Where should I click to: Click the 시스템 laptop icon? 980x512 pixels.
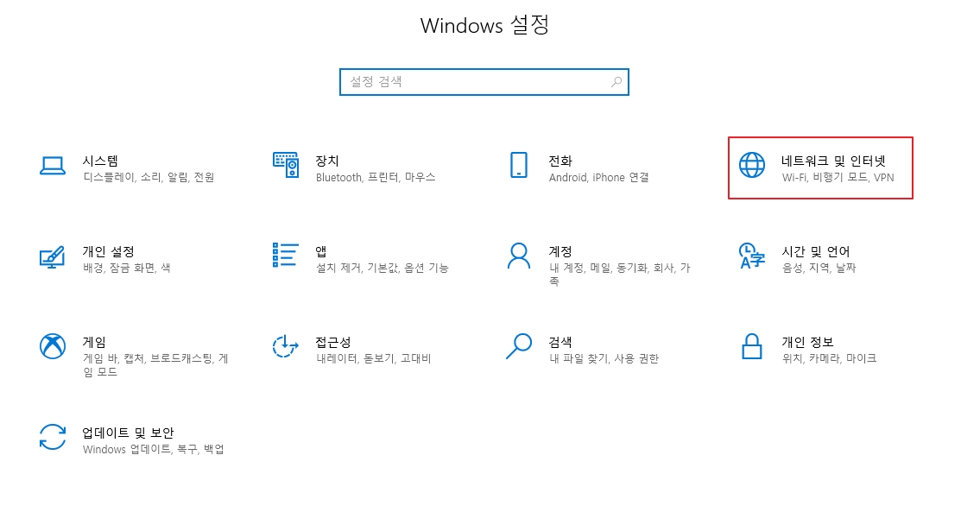(53, 166)
